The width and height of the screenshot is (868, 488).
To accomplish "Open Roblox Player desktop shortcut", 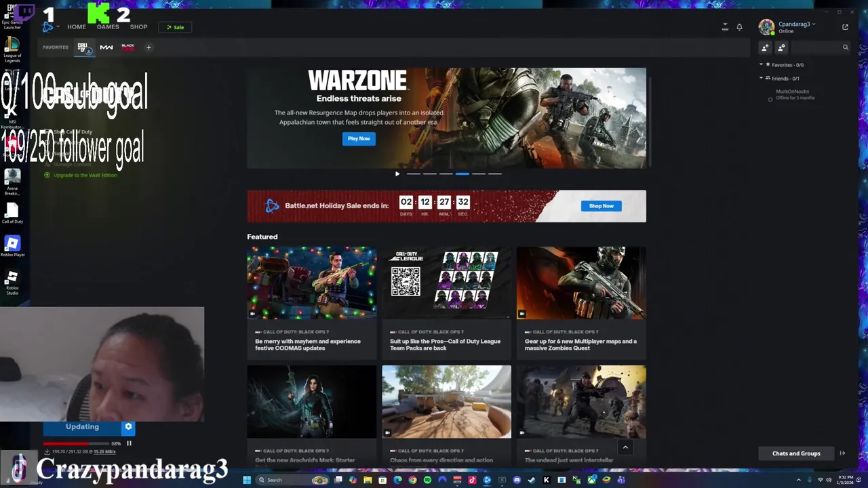I will [x=12, y=246].
